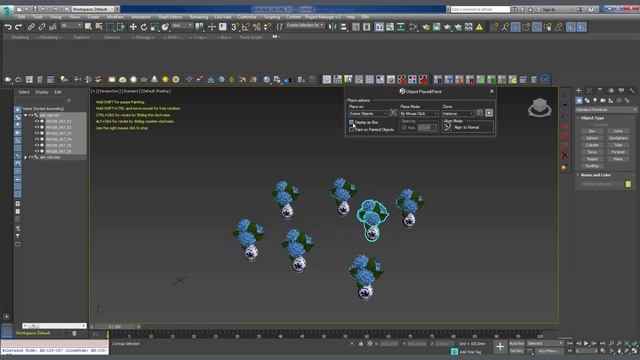This screenshot has width=640, height=360.
Task: Click the red X icon beside viewport
Action: [x=565, y=156]
